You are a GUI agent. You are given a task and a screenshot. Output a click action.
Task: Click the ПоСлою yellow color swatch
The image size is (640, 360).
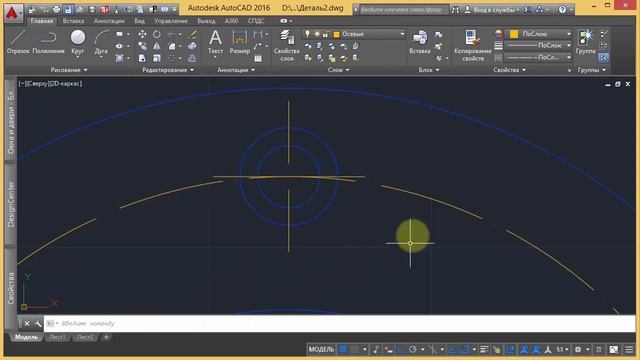[514, 34]
